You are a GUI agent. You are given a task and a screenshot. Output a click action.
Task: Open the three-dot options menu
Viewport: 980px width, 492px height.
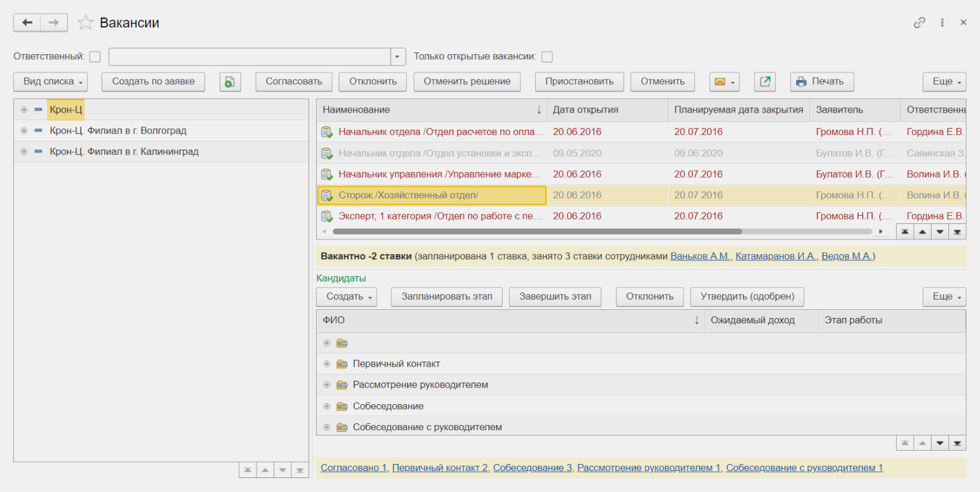click(942, 23)
